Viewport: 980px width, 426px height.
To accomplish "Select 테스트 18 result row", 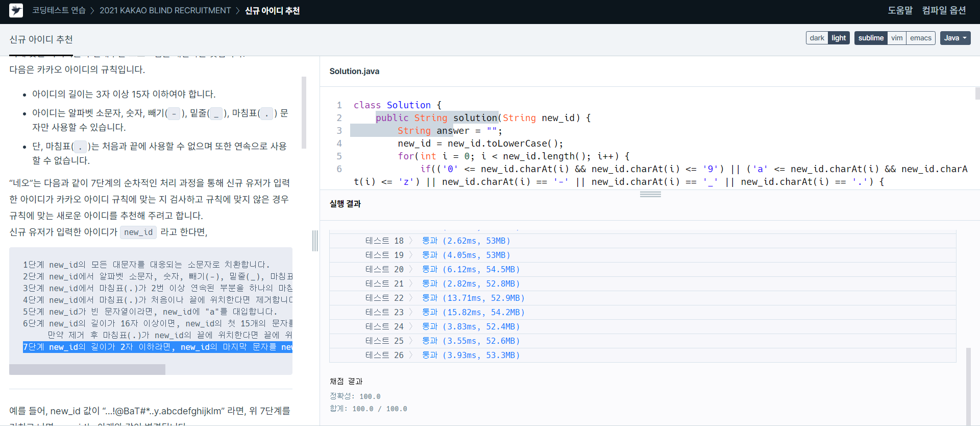I will tap(643, 241).
